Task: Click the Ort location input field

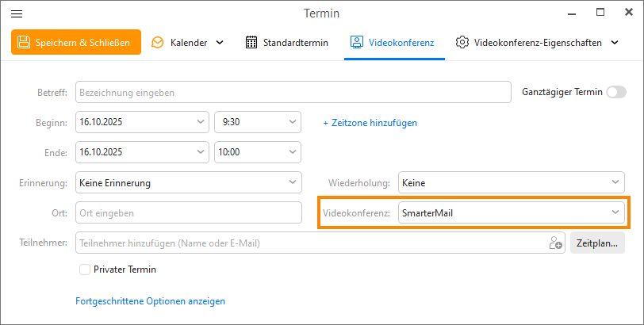Action: click(188, 213)
